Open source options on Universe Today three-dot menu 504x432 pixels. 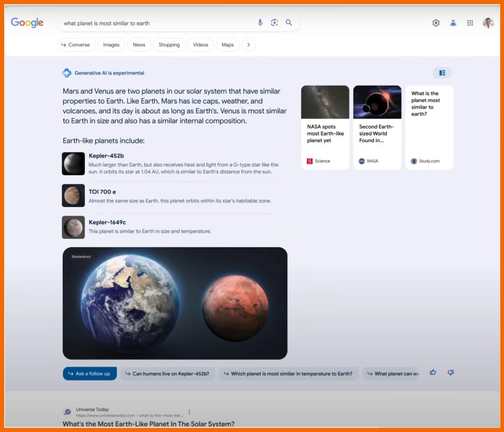tap(189, 411)
